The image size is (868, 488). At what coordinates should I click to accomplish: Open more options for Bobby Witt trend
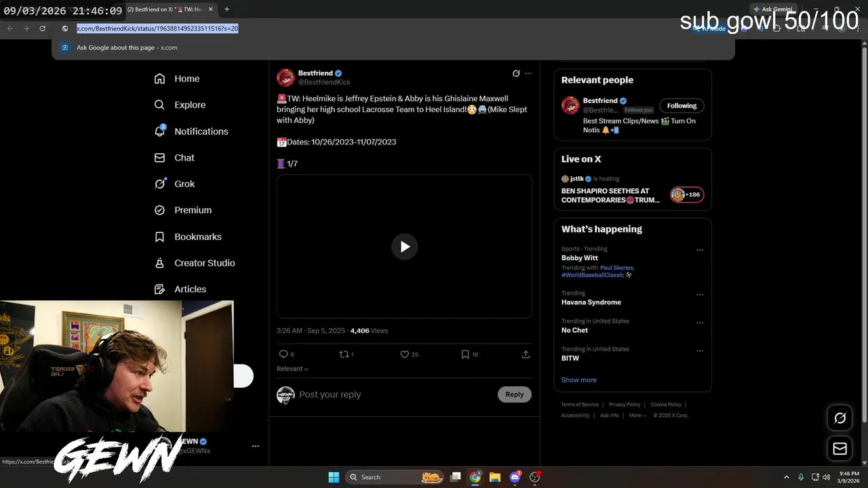700,250
